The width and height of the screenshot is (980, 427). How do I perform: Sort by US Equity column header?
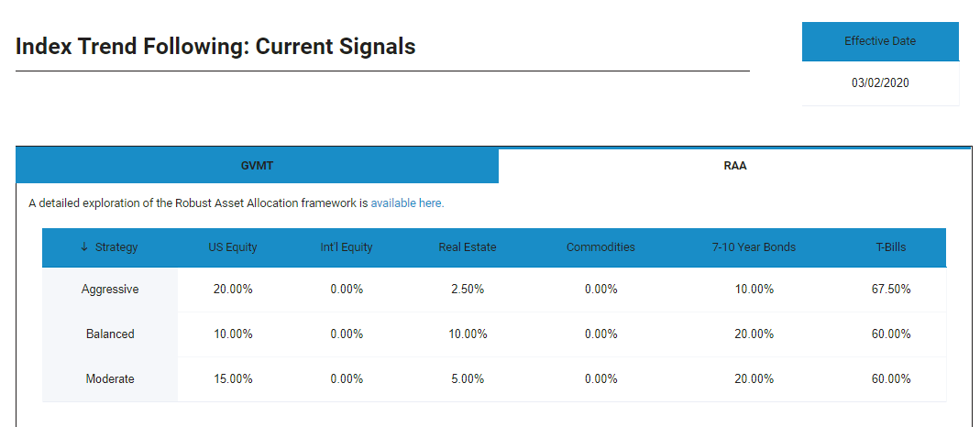pyautogui.click(x=233, y=247)
